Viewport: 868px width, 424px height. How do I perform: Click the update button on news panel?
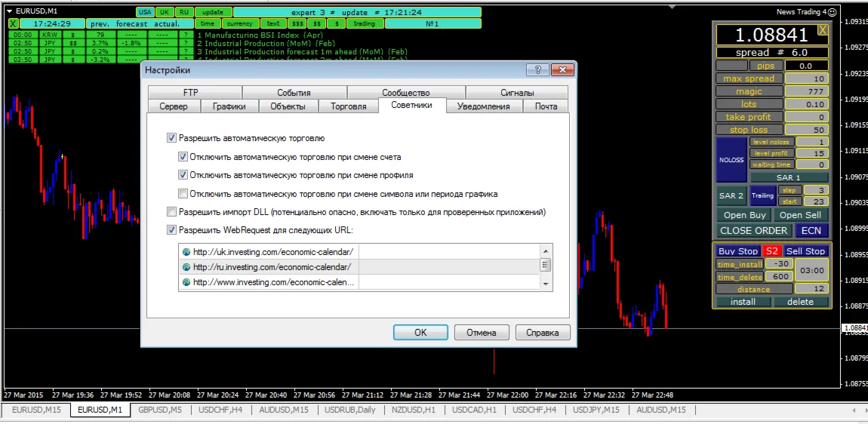(x=213, y=12)
